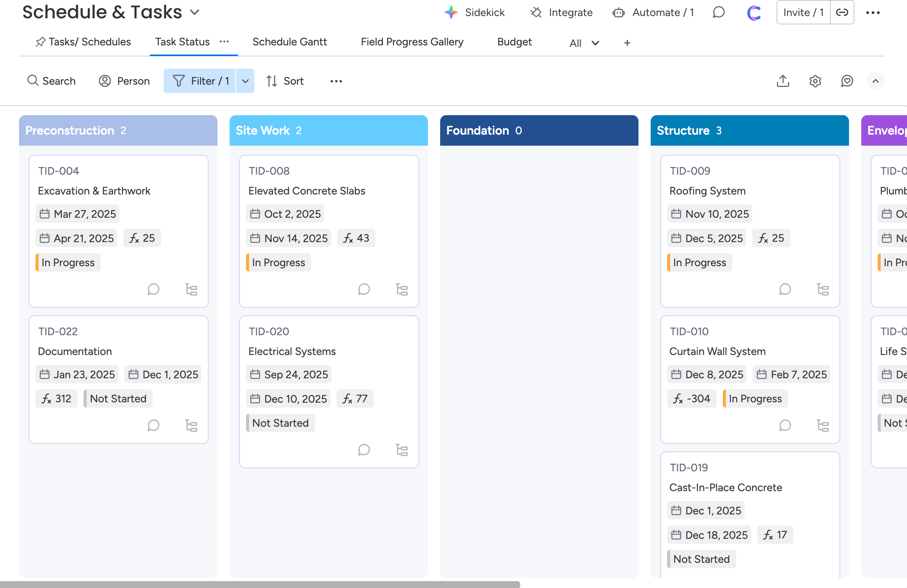Expand the Schedule & Tasks title chevron
907x588 pixels.
coord(195,13)
